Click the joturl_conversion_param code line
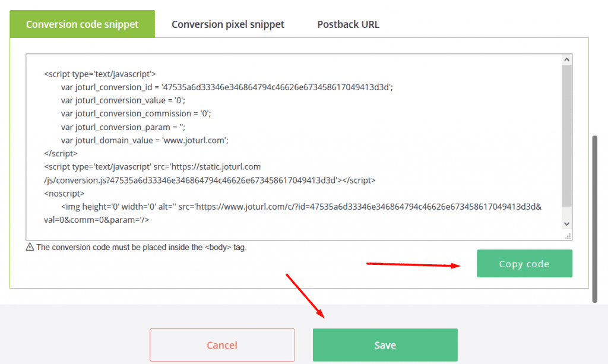Screen dimensions: 608x364 (123, 127)
